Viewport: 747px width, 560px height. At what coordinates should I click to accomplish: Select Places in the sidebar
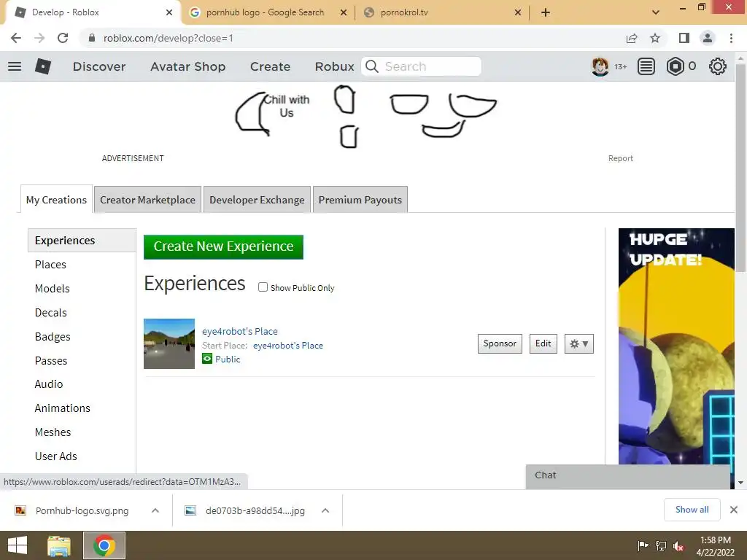coord(50,264)
